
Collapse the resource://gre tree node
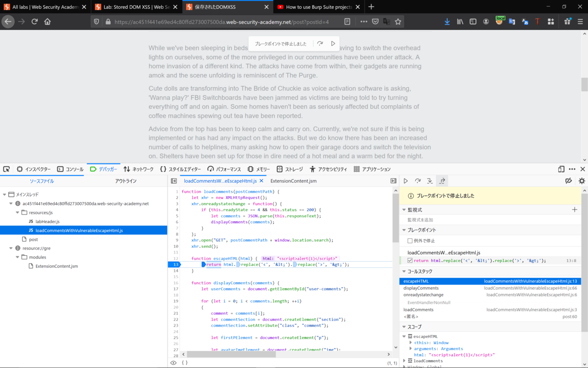click(11, 248)
